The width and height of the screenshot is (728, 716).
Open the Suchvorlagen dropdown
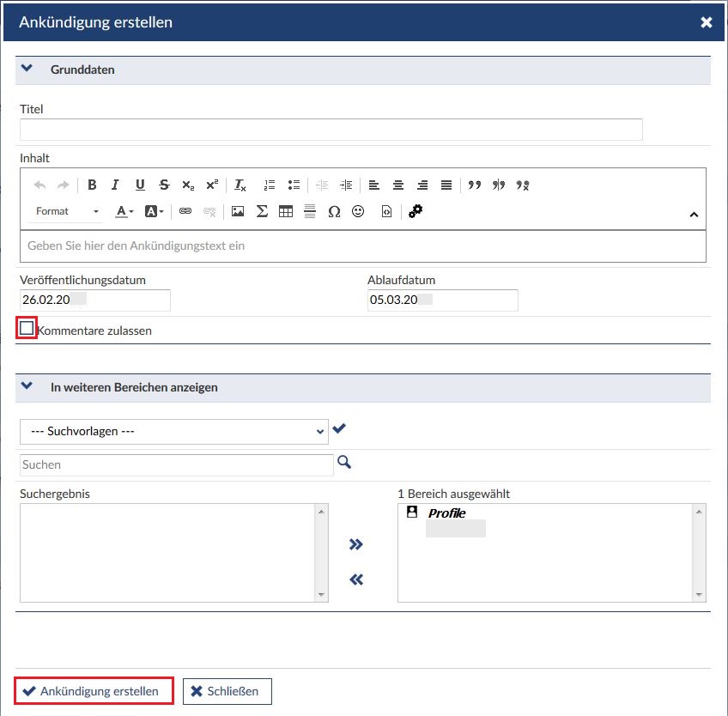(x=173, y=431)
